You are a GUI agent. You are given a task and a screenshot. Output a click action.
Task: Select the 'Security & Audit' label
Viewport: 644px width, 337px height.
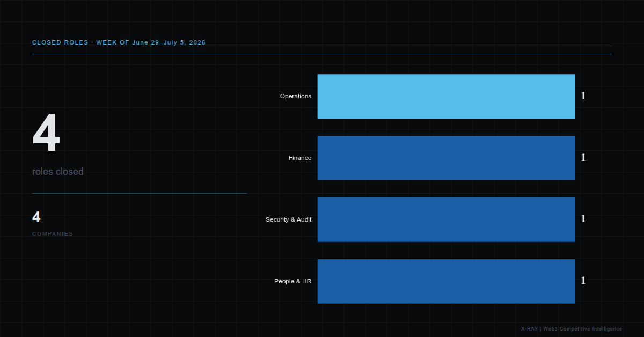289,219
